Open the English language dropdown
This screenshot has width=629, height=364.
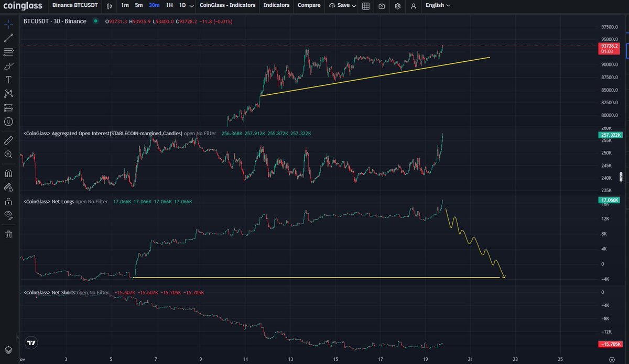tap(438, 5)
